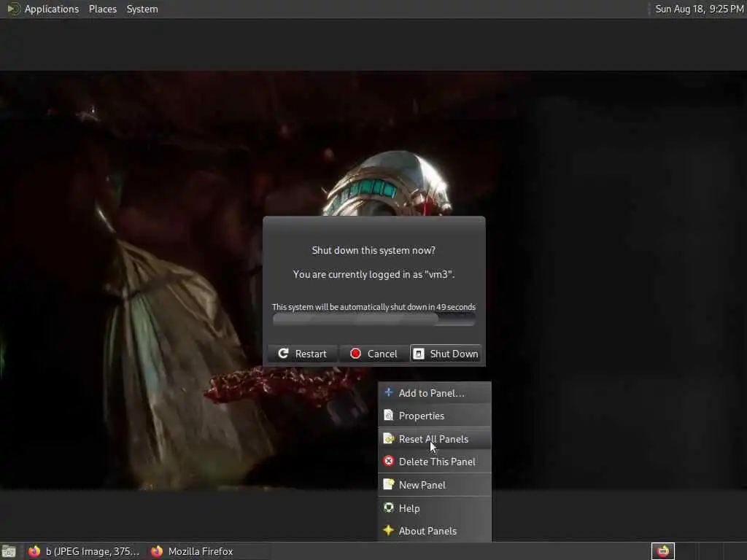Click the Shut Down button icon
Screen dimensions: 747x560
[x=418, y=354]
